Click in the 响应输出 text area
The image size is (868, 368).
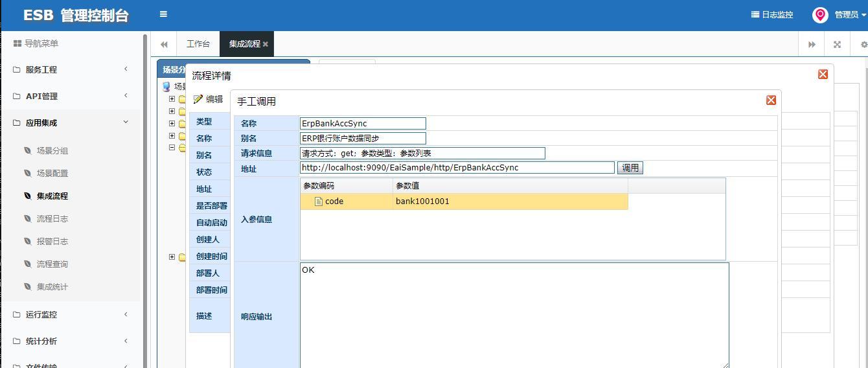(514, 316)
